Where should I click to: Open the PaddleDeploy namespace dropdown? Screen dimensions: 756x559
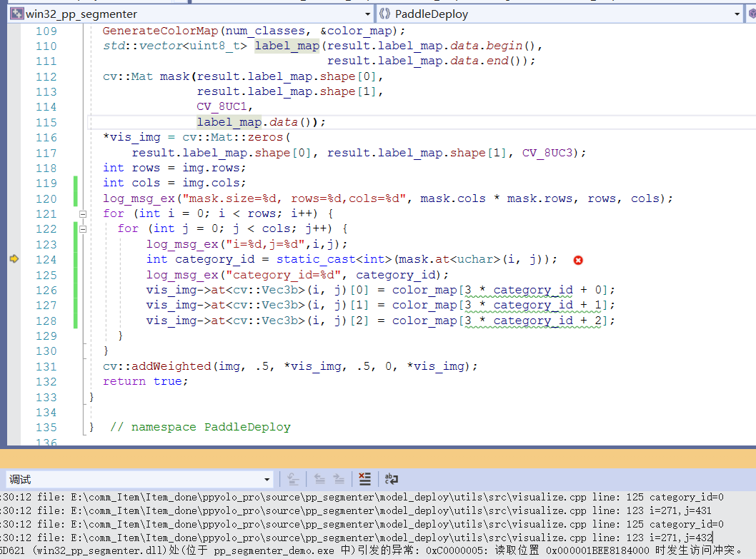tap(559, 14)
